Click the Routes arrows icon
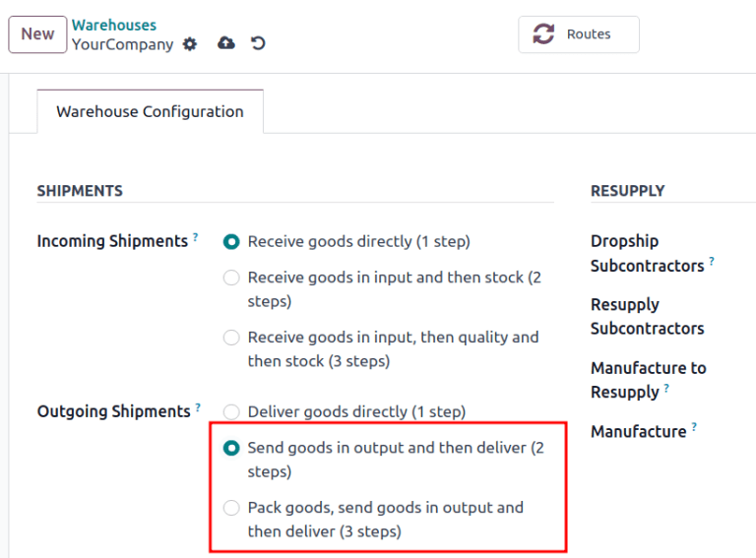The height and width of the screenshot is (558, 756). pyautogui.click(x=543, y=34)
